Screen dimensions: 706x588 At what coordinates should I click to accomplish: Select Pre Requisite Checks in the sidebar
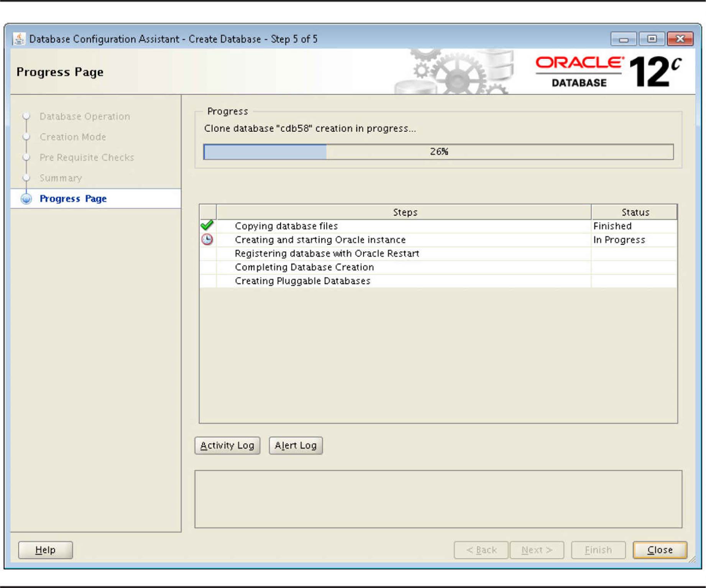tap(87, 158)
